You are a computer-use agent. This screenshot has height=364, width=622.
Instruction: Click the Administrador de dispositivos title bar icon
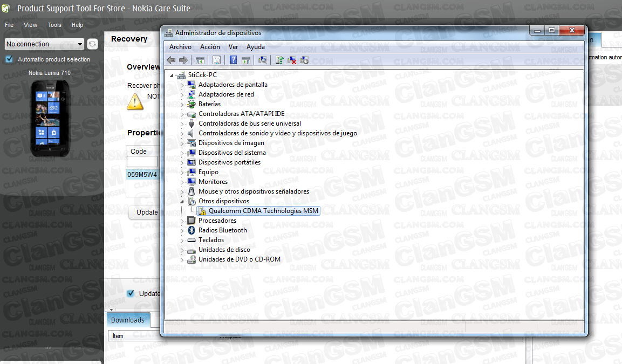(x=169, y=33)
